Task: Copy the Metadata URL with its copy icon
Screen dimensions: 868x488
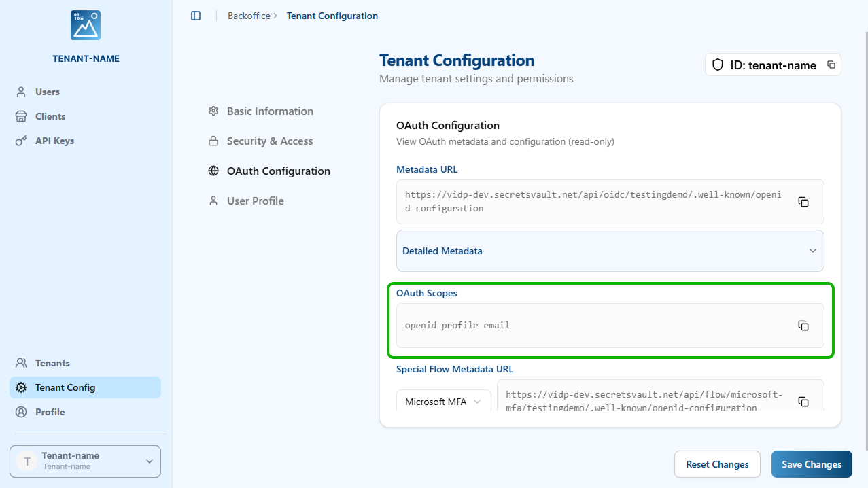Action: (x=803, y=202)
